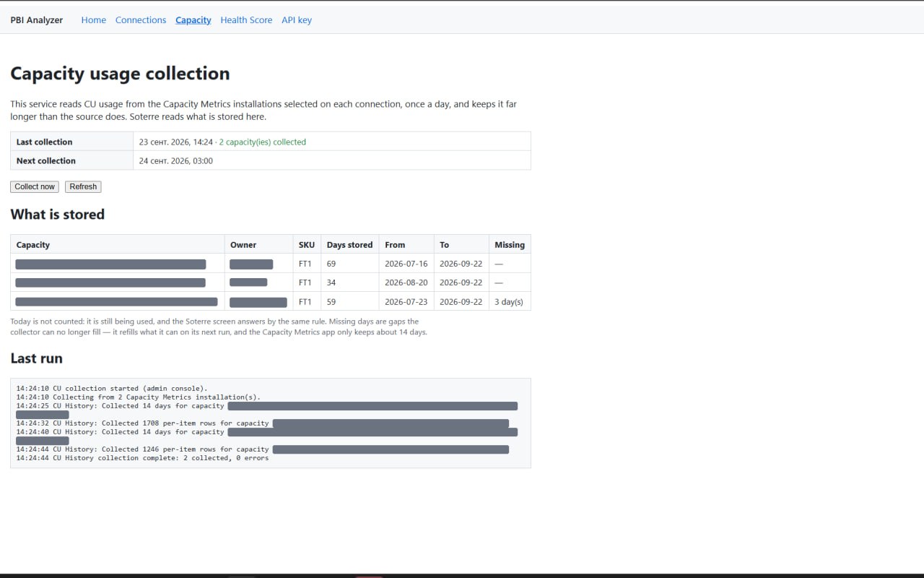924x578 pixels.
Task: Click the Days stored value 34
Action: pyautogui.click(x=331, y=282)
